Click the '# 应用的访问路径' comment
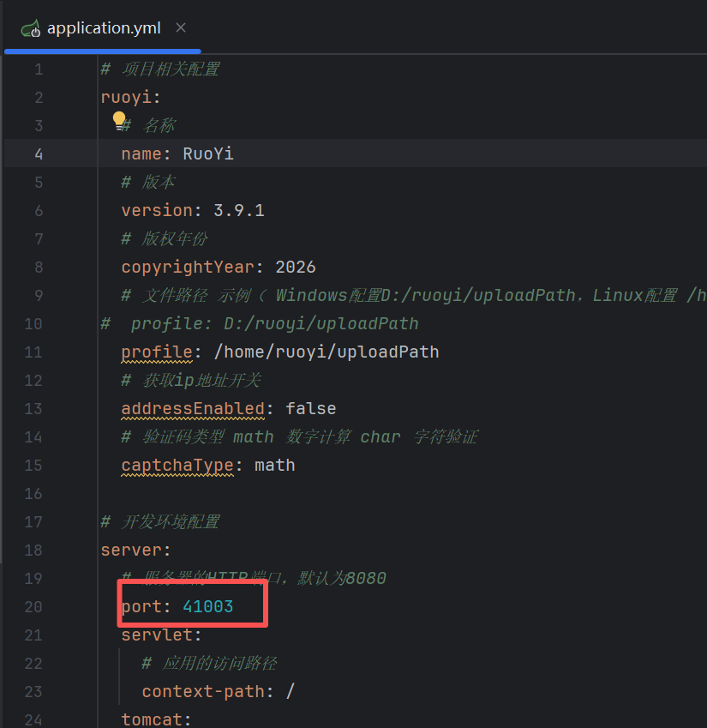Image resolution: width=707 pixels, height=728 pixels. point(209,664)
